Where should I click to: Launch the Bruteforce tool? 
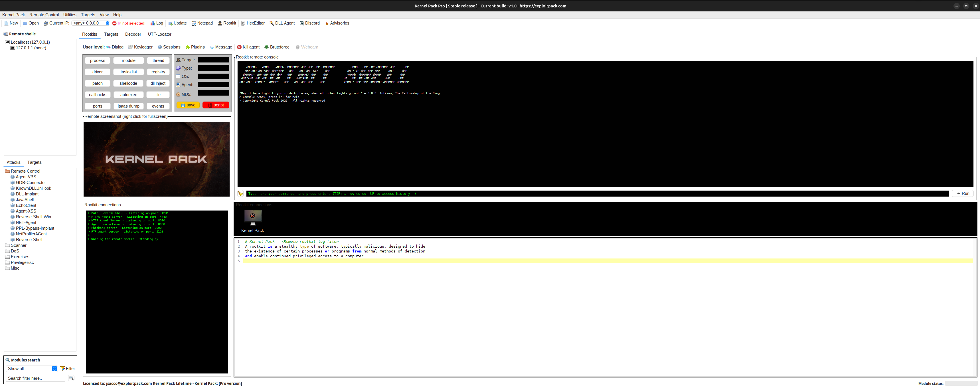277,47
